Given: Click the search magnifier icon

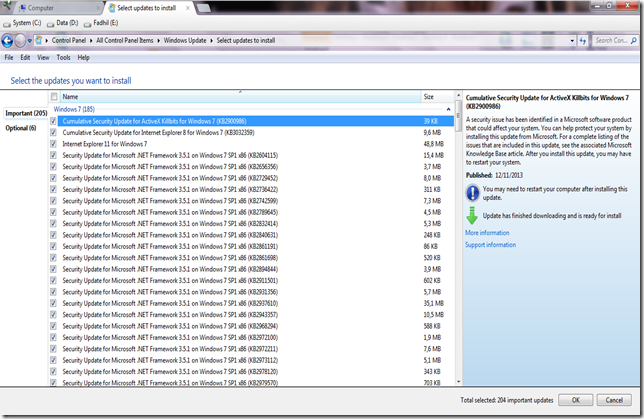Looking at the screenshot, I should pos(634,41).
